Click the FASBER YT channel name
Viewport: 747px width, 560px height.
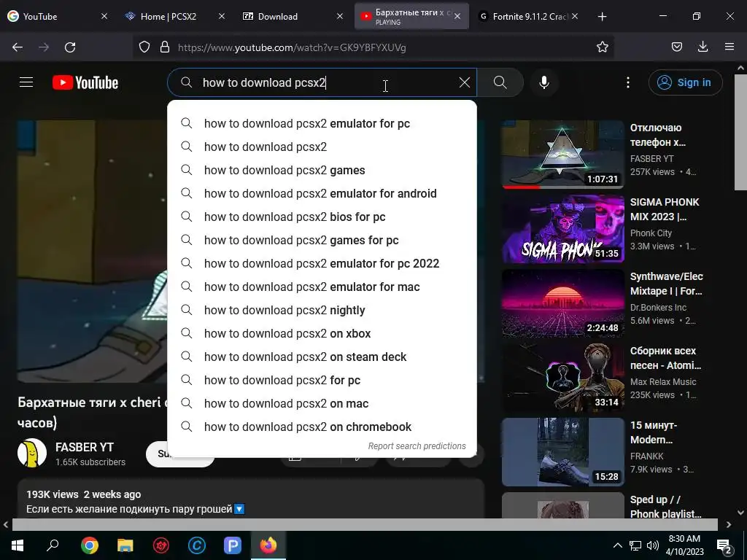pos(85,447)
